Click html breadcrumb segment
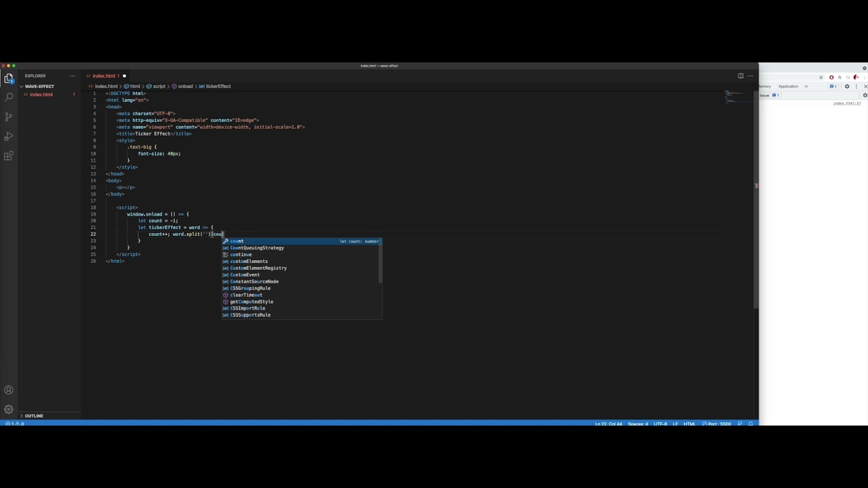Screen dimensions: 868x488 [132, 86]
